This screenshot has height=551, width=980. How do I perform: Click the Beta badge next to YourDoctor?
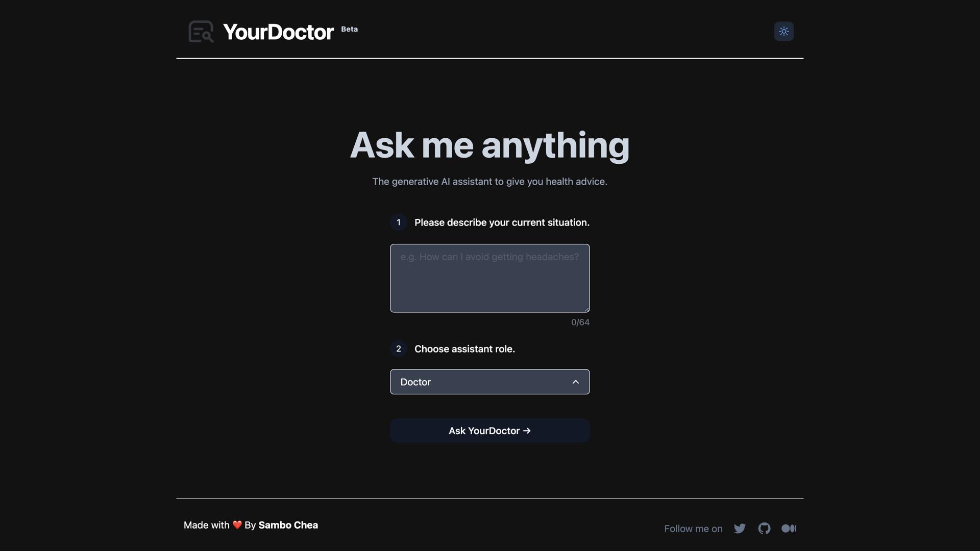pyautogui.click(x=349, y=30)
